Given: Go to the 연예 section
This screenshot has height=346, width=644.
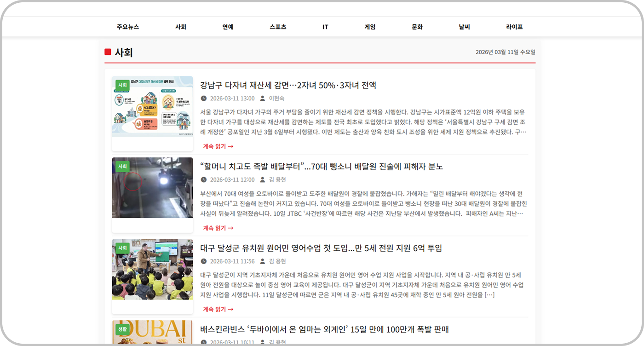Looking at the screenshot, I should [228, 27].
